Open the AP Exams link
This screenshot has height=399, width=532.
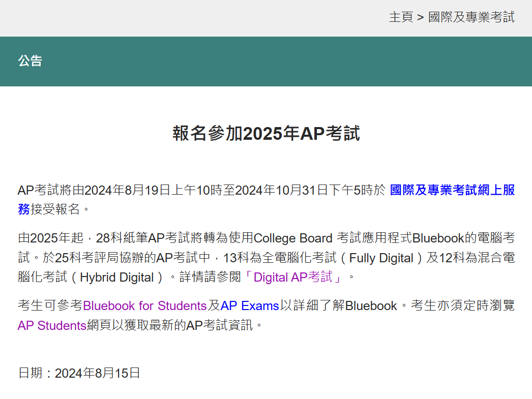pos(250,306)
